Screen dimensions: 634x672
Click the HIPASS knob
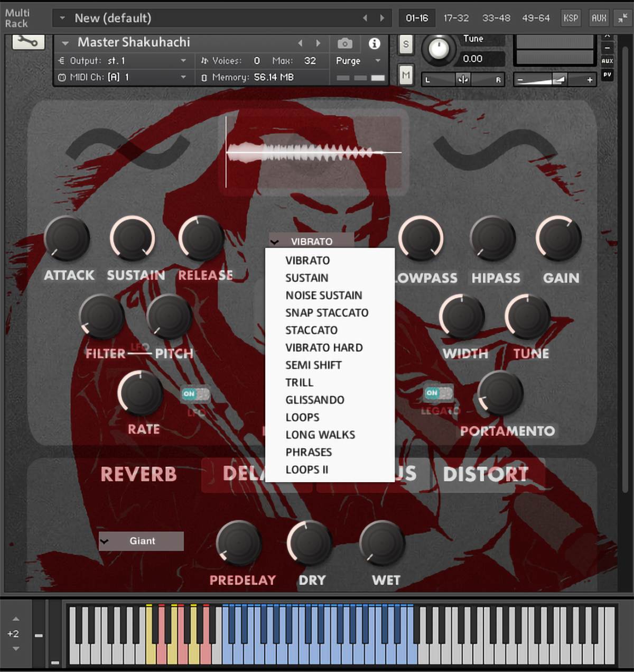(493, 238)
